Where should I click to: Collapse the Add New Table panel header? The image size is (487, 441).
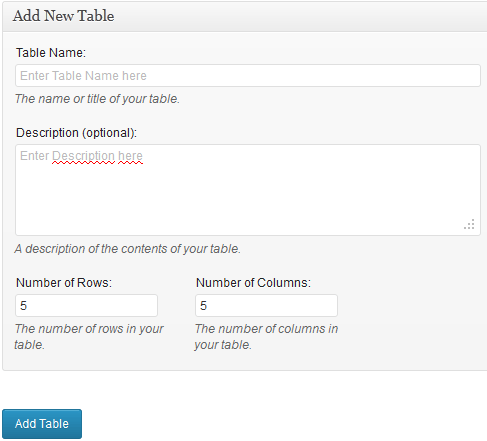pos(245,16)
